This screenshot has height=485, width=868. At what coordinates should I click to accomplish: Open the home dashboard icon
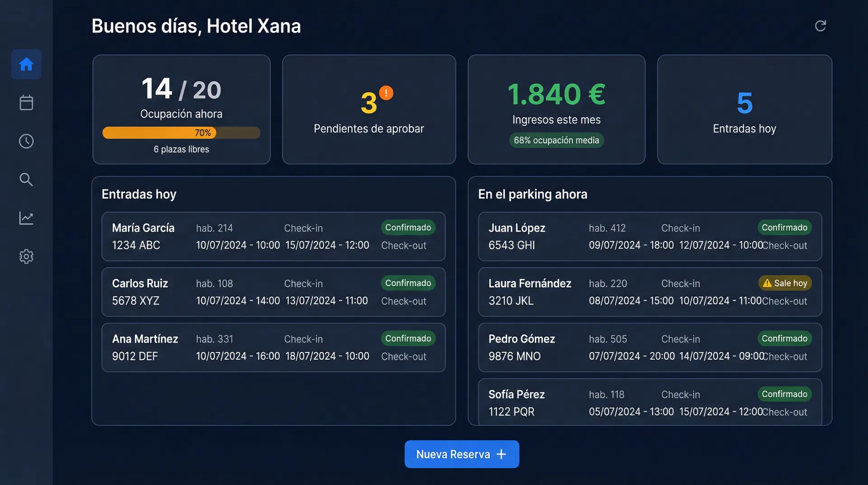tap(26, 64)
